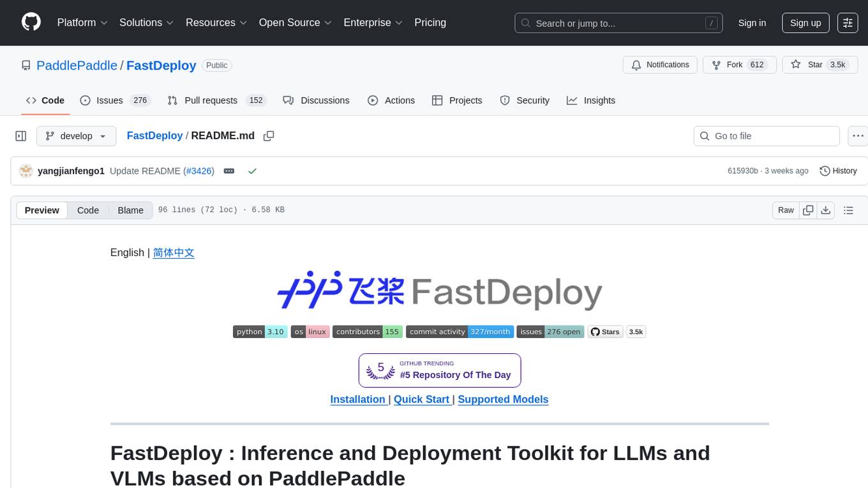This screenshot has width=868, height=488.
Task: Click the Search or jump to field
Action: [618, 23]
